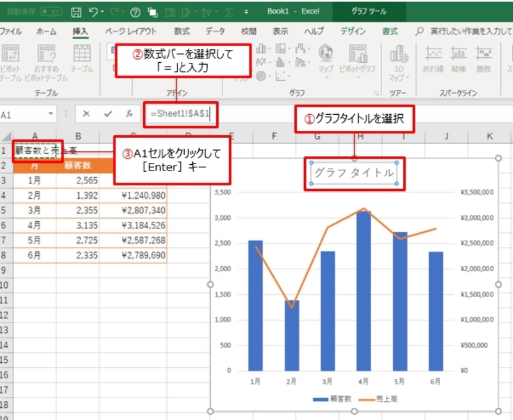513x420 pixels.
Task: Expand the Quick Access Toolbar customize arrow
Action: (x=246, y=12)
